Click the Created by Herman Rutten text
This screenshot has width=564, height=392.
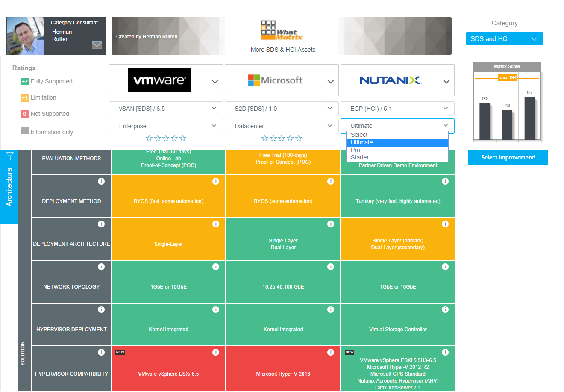click(x=147, y=37)
